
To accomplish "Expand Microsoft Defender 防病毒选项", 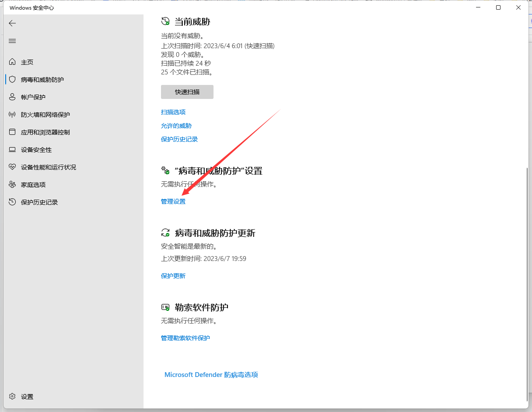I will [211, 375].
